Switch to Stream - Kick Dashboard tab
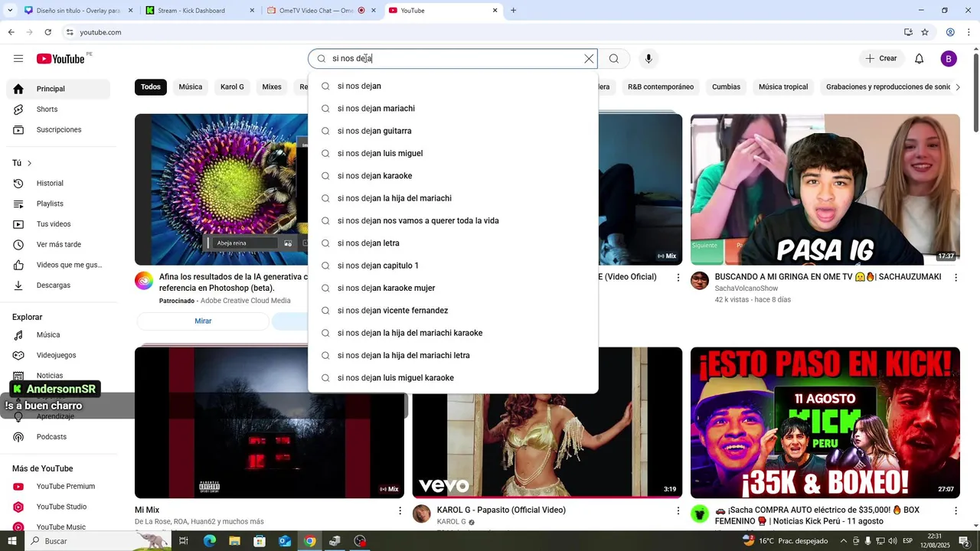980x551 pixels. point(201,11)
